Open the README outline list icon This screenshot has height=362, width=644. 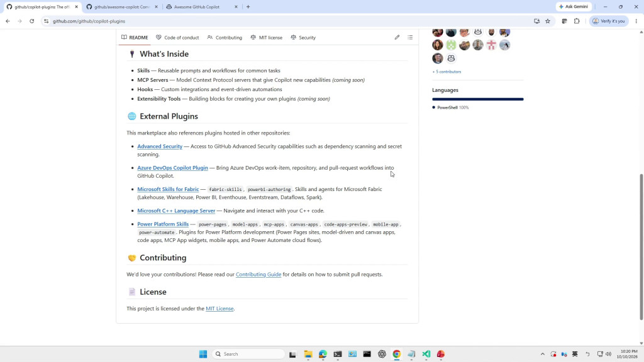coord(410,37)
